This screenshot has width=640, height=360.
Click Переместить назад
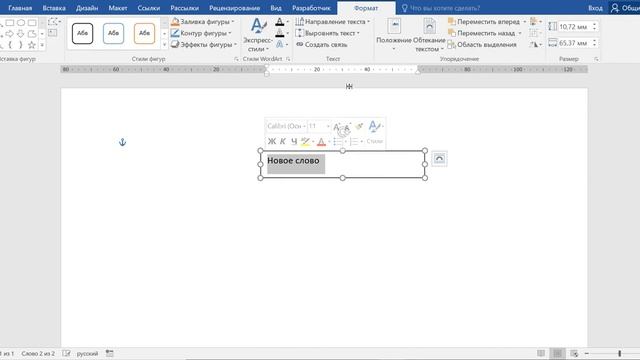point(481,33)
